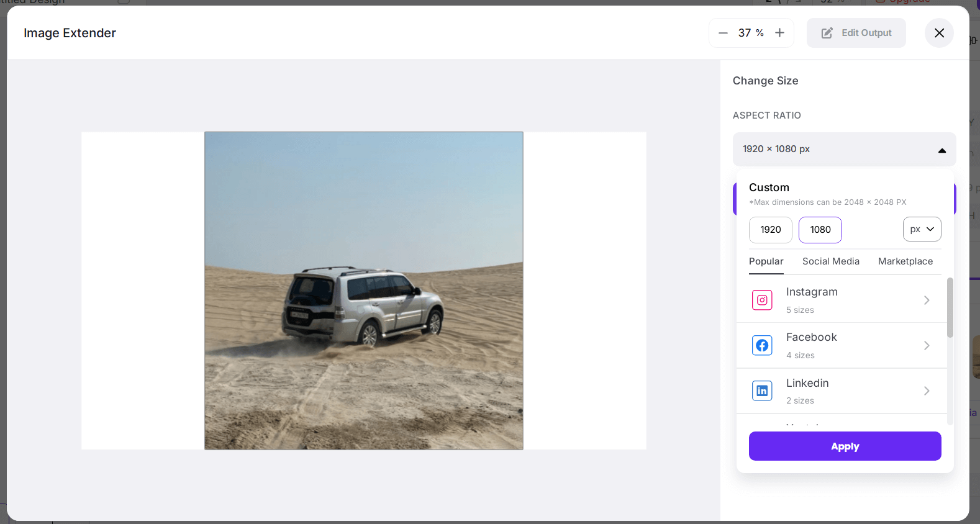Image resolution: width=980 pixels, height=524 pixels.
Task: Switch to the Popular tab
Action: 766,261
